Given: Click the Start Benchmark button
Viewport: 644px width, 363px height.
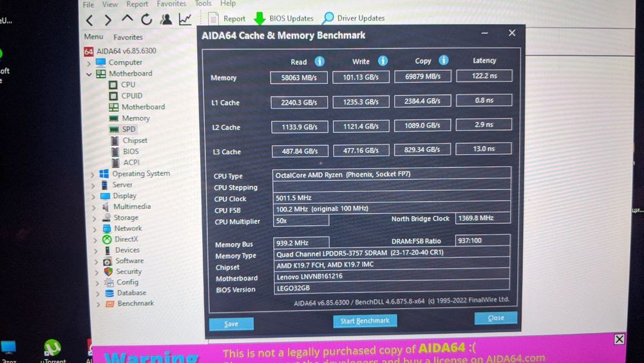Looking at the screenshot, I should pyautogui.click(x=365, y=320).
